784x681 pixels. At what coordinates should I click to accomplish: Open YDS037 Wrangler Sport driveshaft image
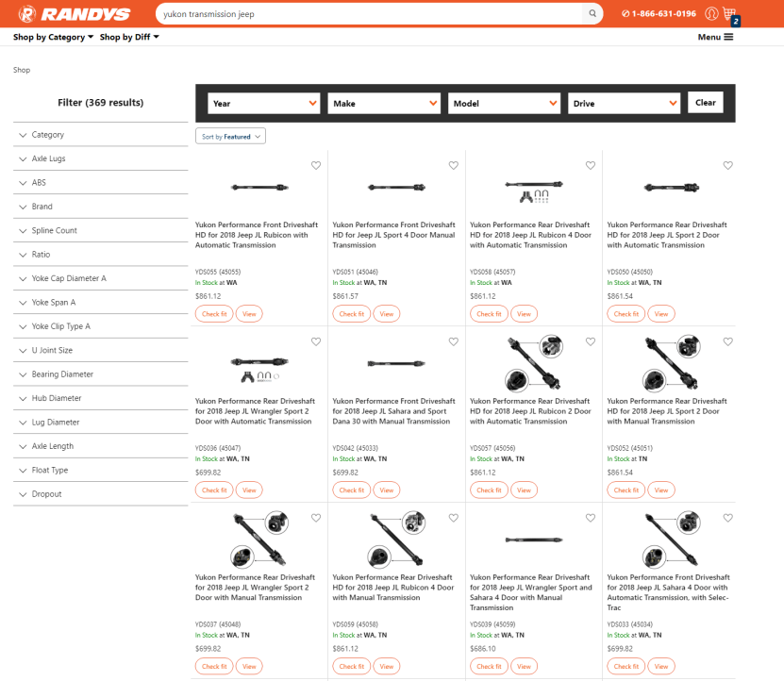259,540
